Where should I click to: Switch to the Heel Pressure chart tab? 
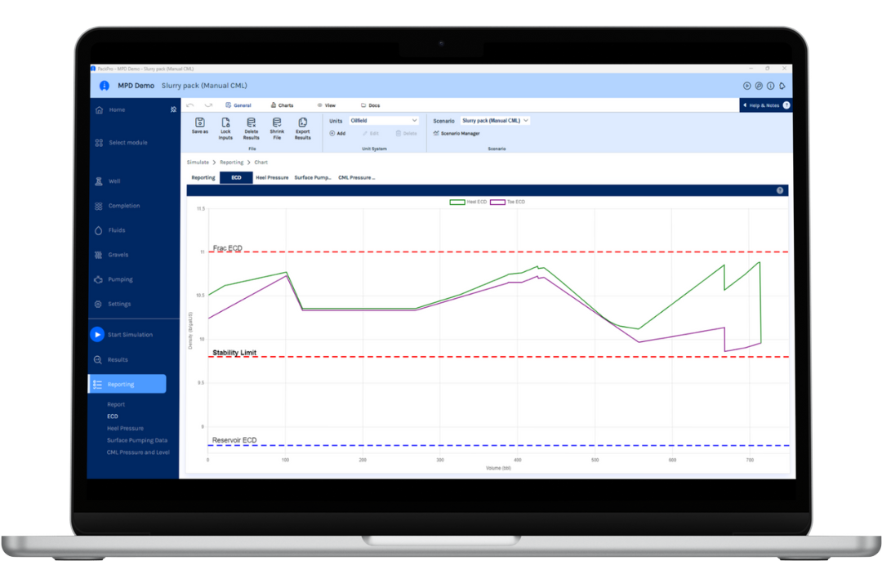[x=272, y=178]
